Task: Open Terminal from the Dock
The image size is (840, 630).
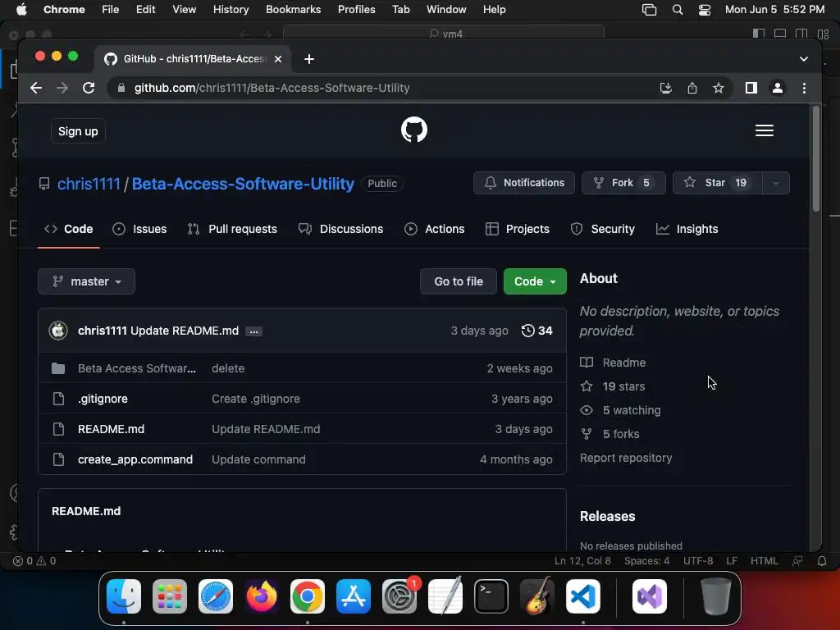Action: point(491,596)
